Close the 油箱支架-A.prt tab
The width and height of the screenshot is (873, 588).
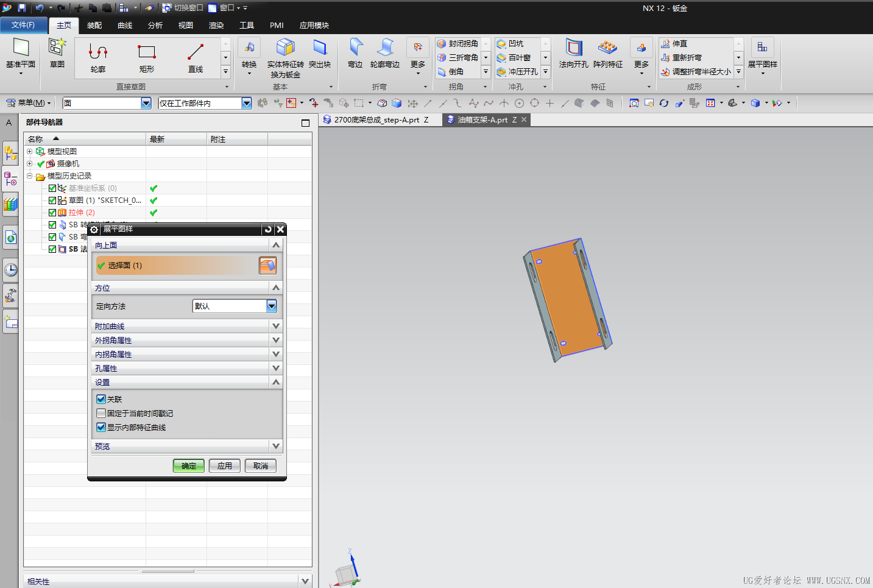[x=524, y=119]
